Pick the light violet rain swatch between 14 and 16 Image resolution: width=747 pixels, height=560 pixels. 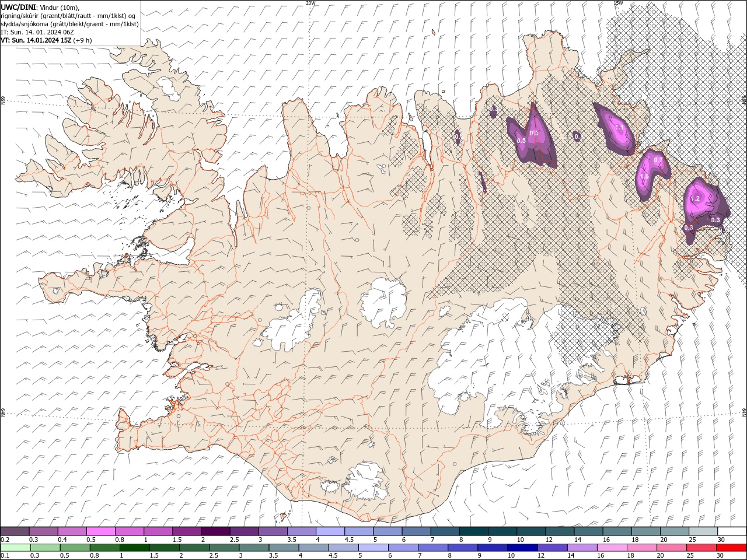(x=582, y=548)
